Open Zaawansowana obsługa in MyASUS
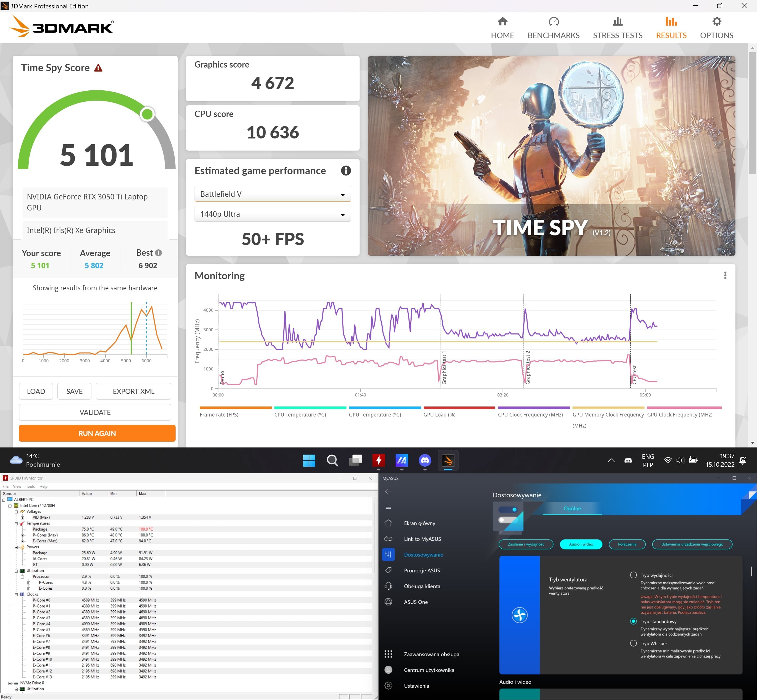757x700 pixels. (431, 654)
